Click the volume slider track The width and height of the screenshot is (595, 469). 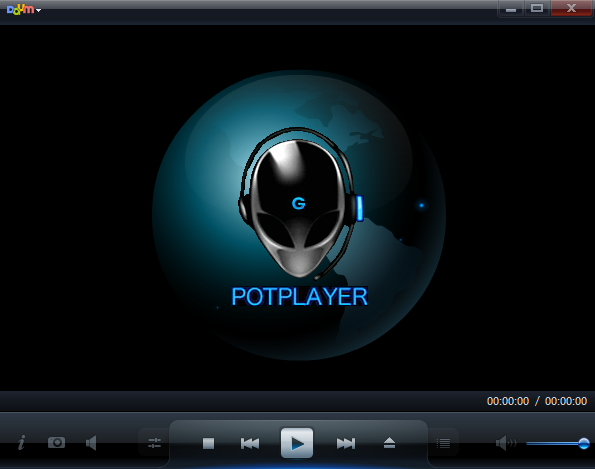[x=555, y=443]
